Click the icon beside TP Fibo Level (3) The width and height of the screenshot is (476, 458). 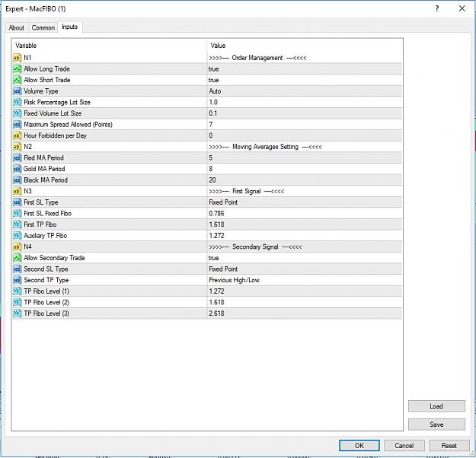17,313
